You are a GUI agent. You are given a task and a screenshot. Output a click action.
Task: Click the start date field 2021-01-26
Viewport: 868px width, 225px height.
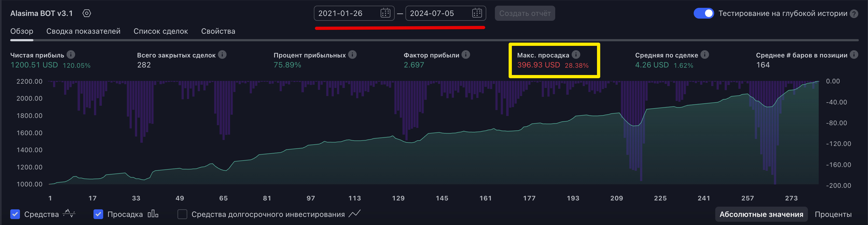tap(354, 13)
